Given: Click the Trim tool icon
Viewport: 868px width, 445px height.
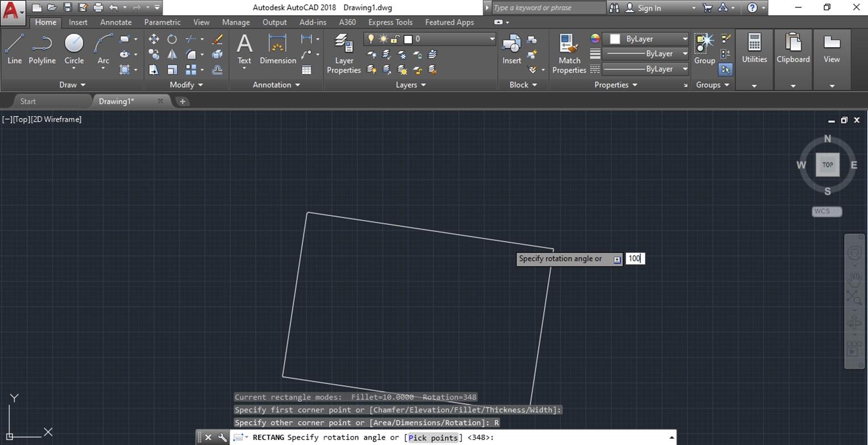Looking at the screenshot, I should coord(190,39).
